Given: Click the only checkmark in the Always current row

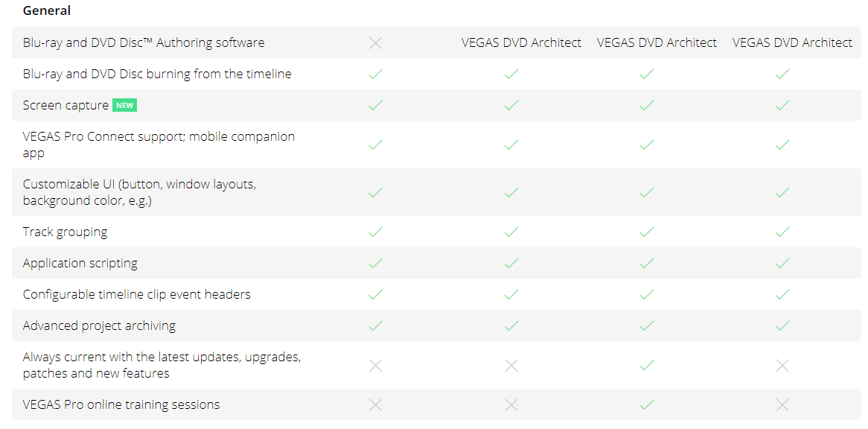Looking at the screenshot, I should pos(647,365).
